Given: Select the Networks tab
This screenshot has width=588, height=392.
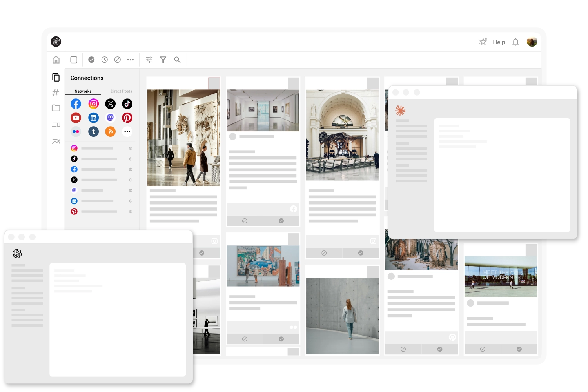Looking at the screenshot, I should tap(83, 91).
